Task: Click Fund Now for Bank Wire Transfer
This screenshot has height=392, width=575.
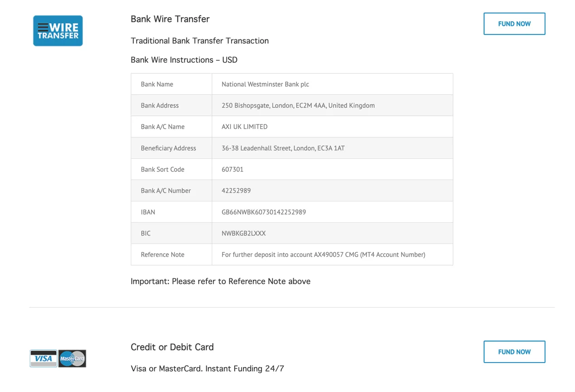Action: [514, 24]
